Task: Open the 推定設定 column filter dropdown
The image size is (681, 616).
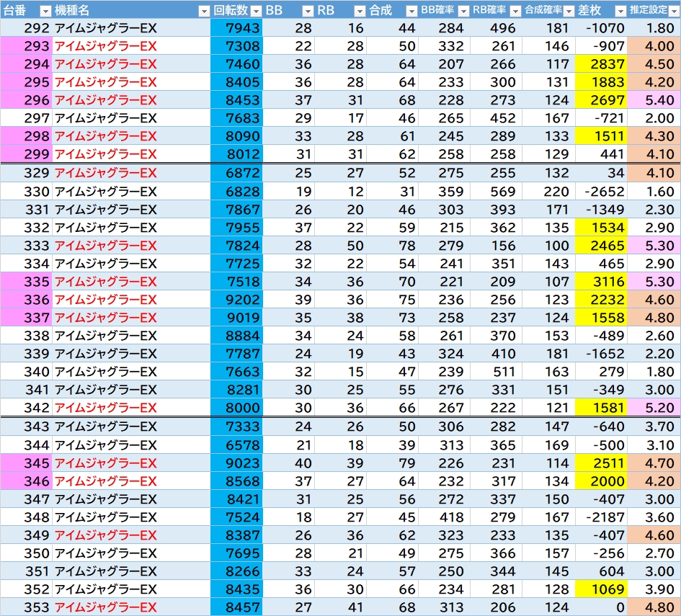Action: [x=674, y=12]
